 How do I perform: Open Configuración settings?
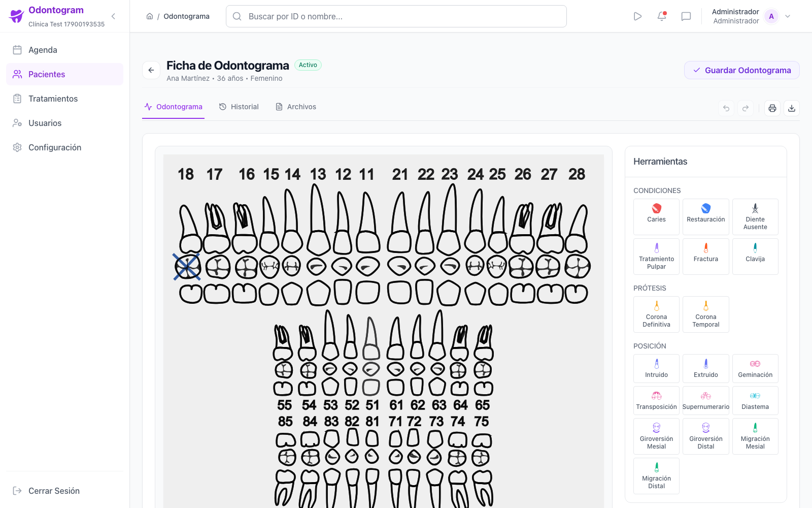pyautogui.click(x=64, y=147)
